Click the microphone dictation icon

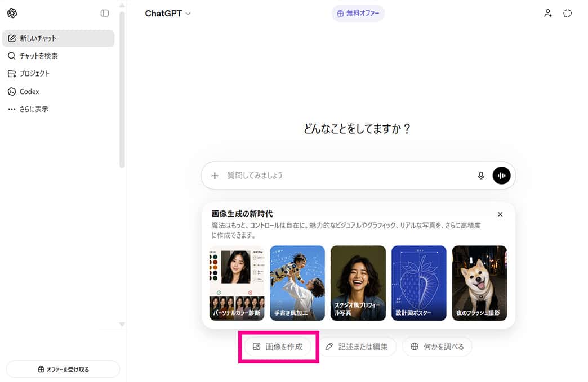481,176
